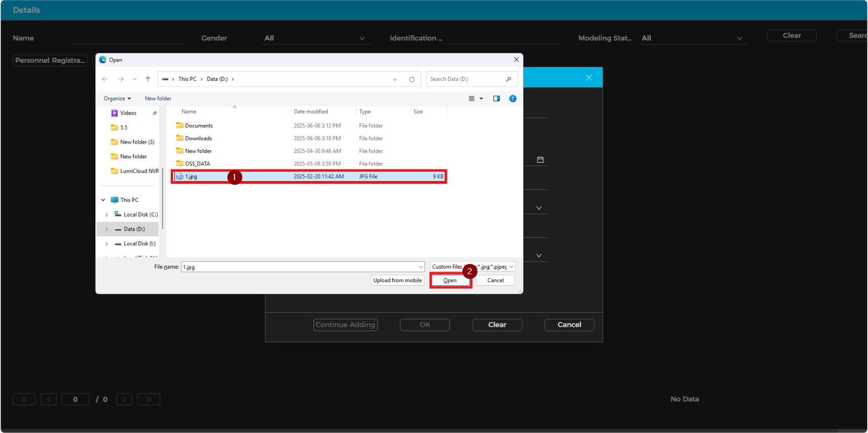This screenshot has width=868, height=433.
Task: Click the search magnifier icon in file dialog
Action: 508,79
